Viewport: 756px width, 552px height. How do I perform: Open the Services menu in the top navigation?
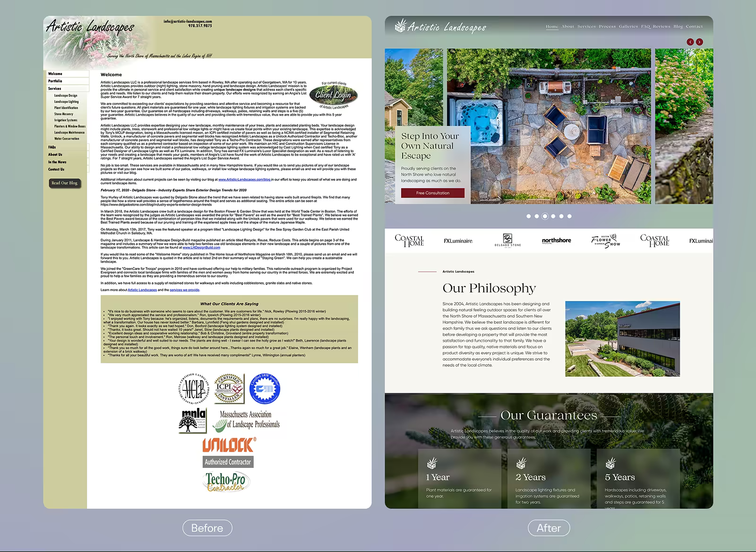(586, 26)
